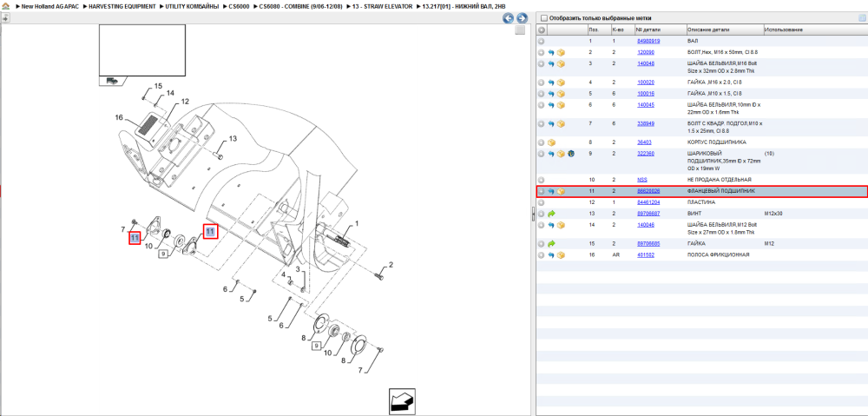Click blue replacement arrow for part 140048
Viewport: 868px width, 416px height.
(551, 63)
